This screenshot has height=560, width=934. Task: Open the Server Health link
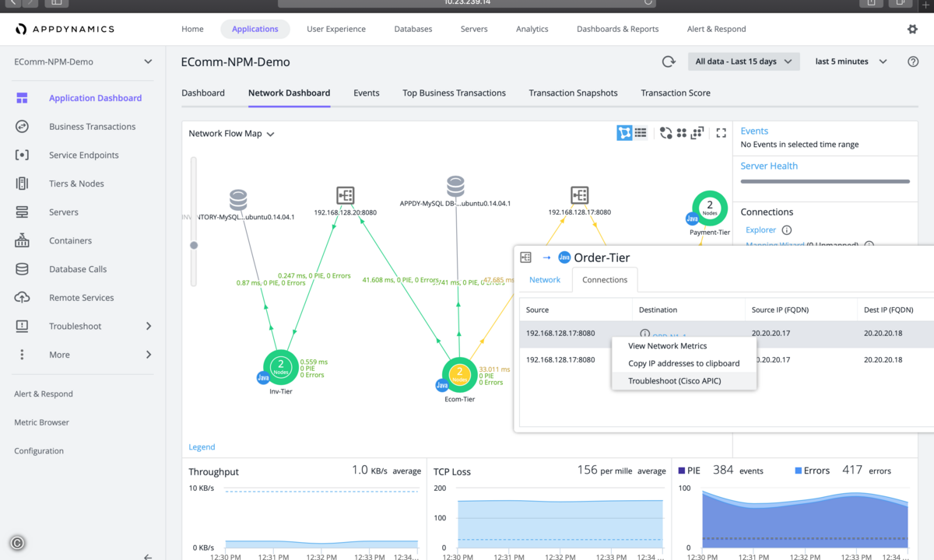click(769, 166)
